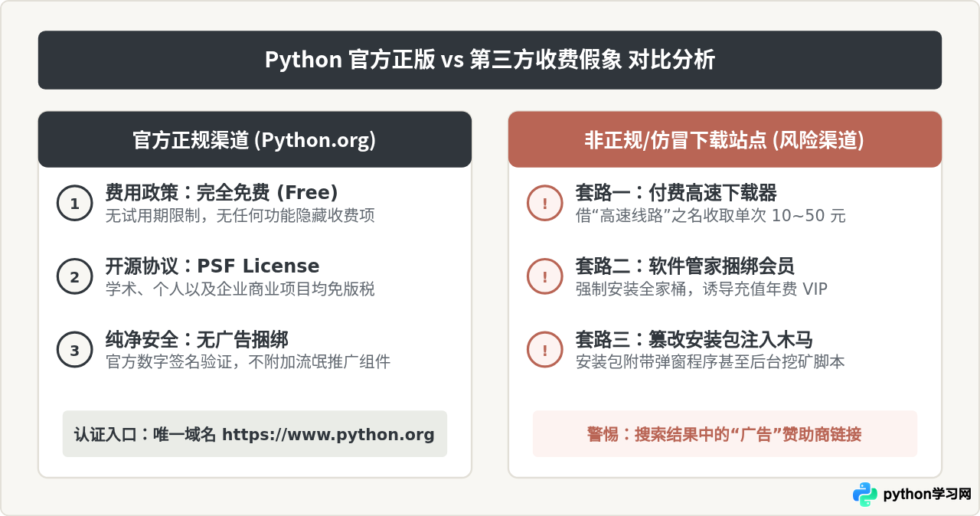Image resolution: width=980 pixels, height=516 pixels.
Task: Click the numbered circle 3 icon for 纯净安全
Action: [x=74, y=351]
